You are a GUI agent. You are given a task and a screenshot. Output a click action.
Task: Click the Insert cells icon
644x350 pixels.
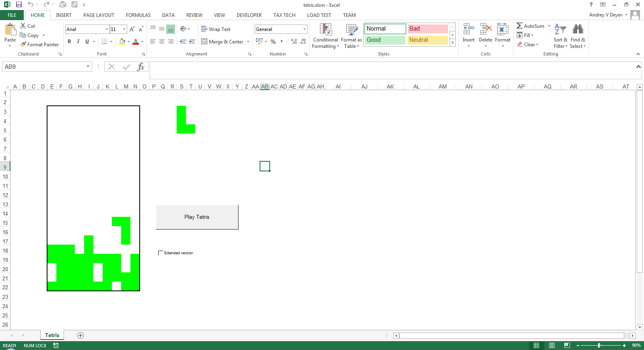coord(469,29)
